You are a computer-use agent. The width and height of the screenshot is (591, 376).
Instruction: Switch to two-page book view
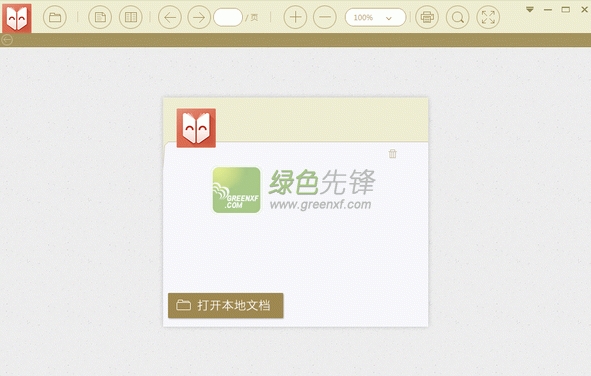coord(131,17)
